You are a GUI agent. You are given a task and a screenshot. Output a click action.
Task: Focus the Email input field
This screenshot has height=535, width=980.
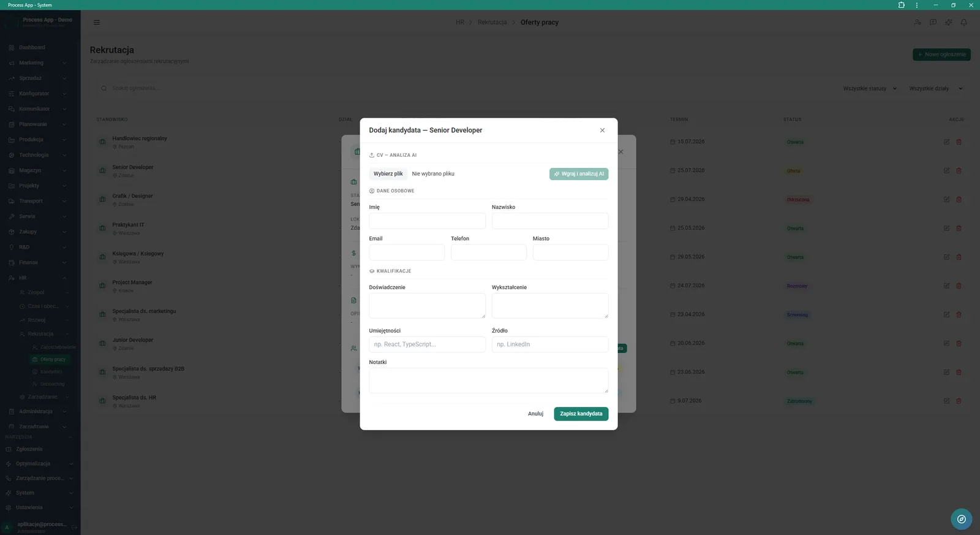coord(407,252)
